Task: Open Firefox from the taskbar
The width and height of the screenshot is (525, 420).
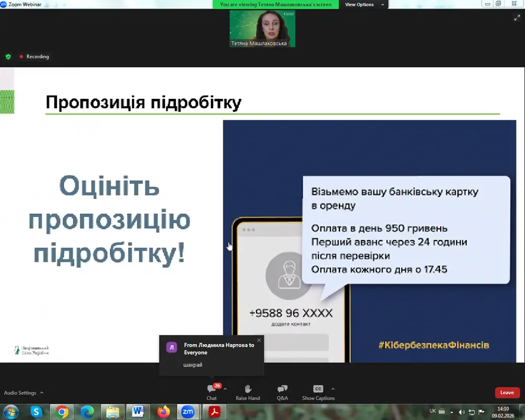Action: pyautogui.click(x=163, y=412)
